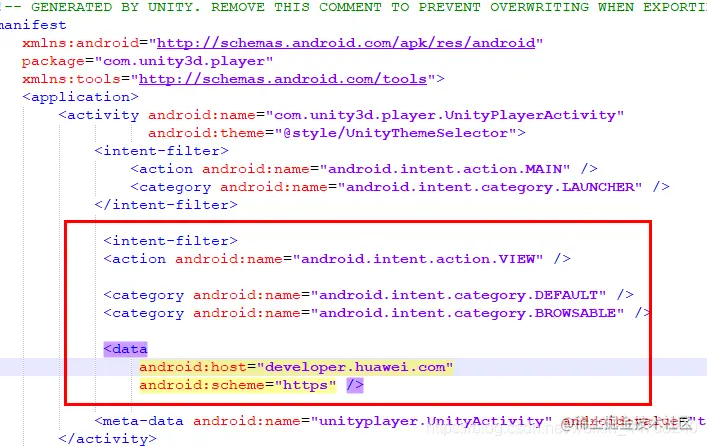Click the highlighted <data tag

(x=125, y=349)
